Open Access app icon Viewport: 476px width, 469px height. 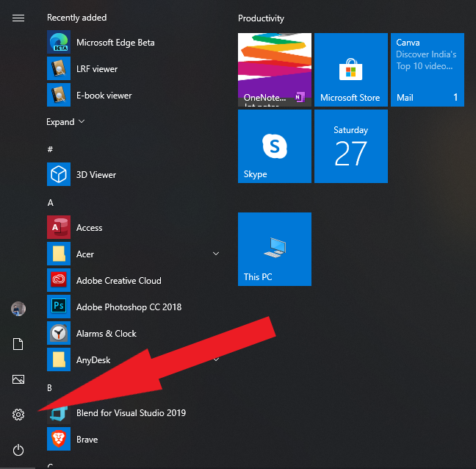tap(59, 227)
